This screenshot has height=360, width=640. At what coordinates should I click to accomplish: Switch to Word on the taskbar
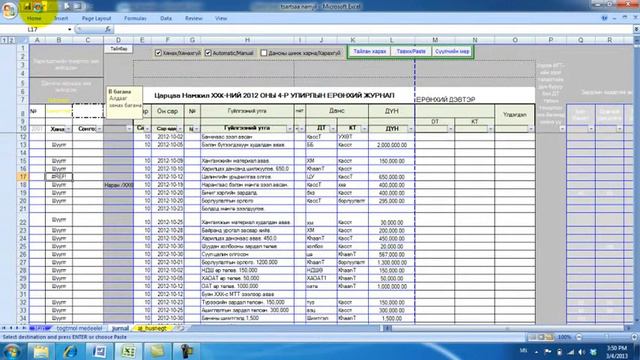99,351
